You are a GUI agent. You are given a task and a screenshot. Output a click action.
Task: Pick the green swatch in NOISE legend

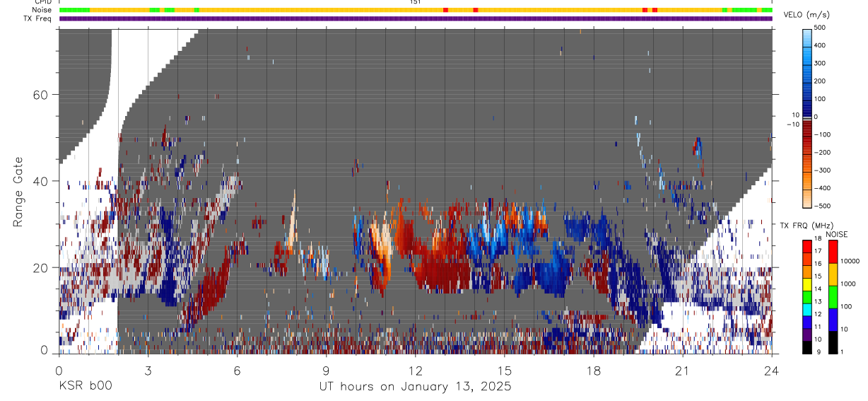click(833, 296)
